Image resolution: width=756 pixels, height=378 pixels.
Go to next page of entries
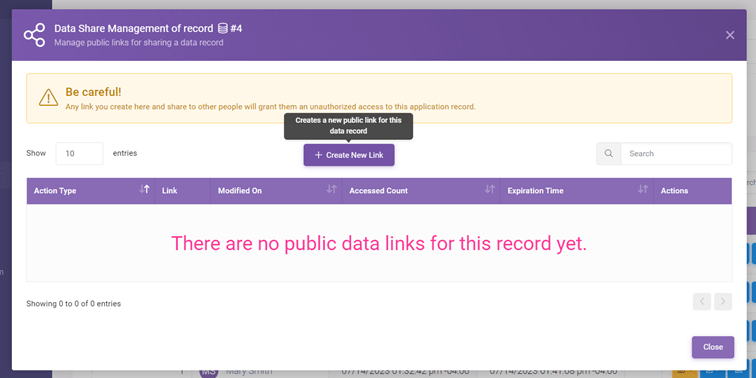coord(723,302)
